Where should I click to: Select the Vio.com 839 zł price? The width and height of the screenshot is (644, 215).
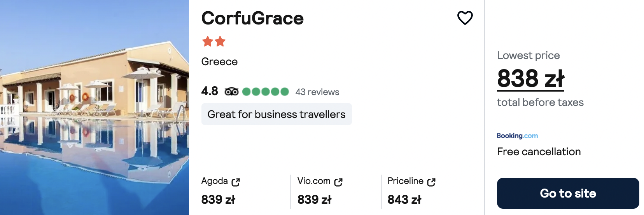coord(314,199)
